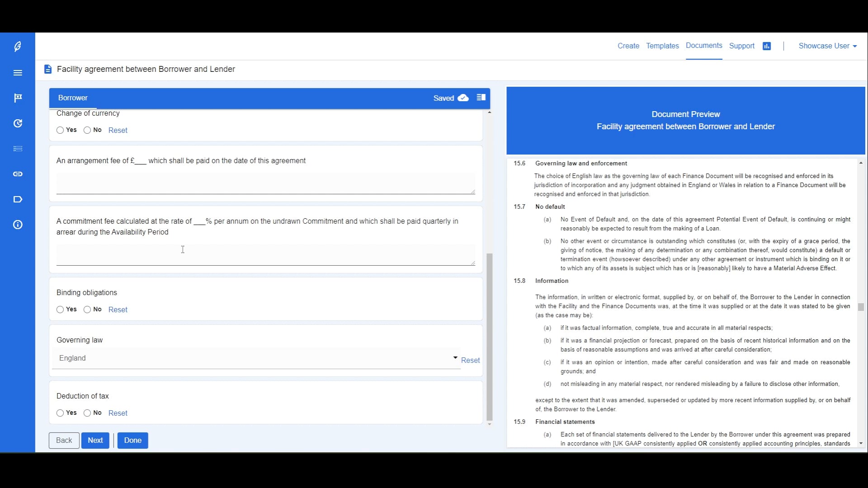Open the info icon in sidebar
Screen dimensions: 868x488
18,225
